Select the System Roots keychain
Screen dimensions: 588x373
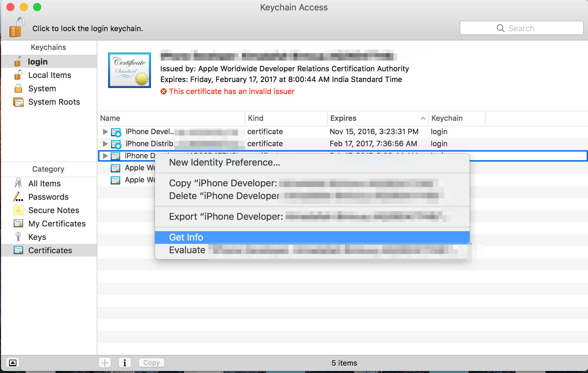pos(49,102)
